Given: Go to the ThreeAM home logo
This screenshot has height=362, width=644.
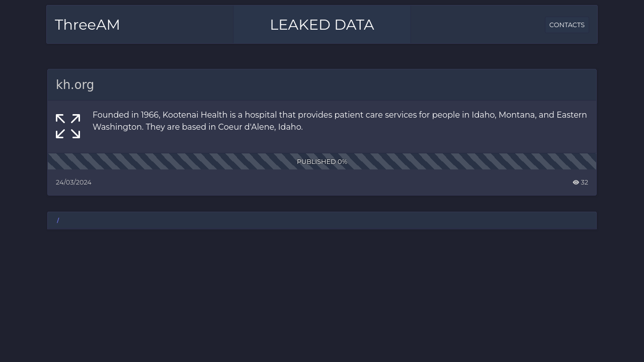Looking at the screenshot, I should (88, 25).
